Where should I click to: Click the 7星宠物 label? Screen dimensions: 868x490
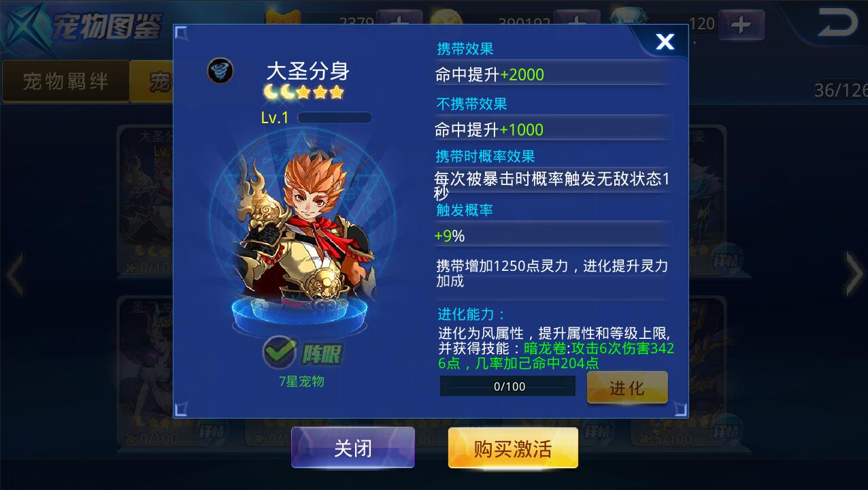point(301,382)
